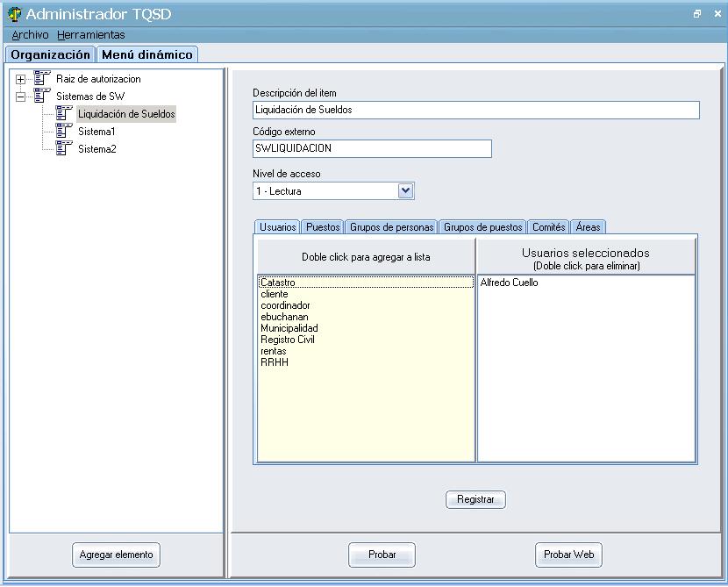Click the Sistema2 tree node icon
The width and height of the screenshot is (728, 587).
click(x=63, y=149)
